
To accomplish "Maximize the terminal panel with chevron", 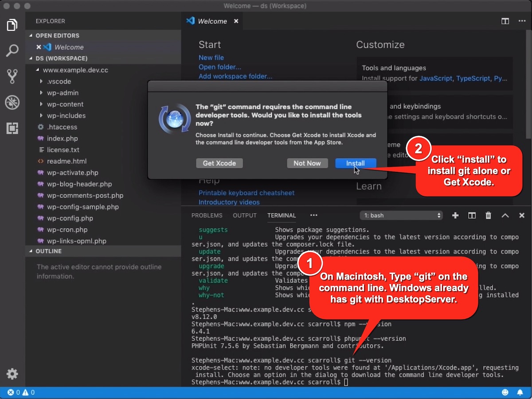I will click(x=505, y=215).
